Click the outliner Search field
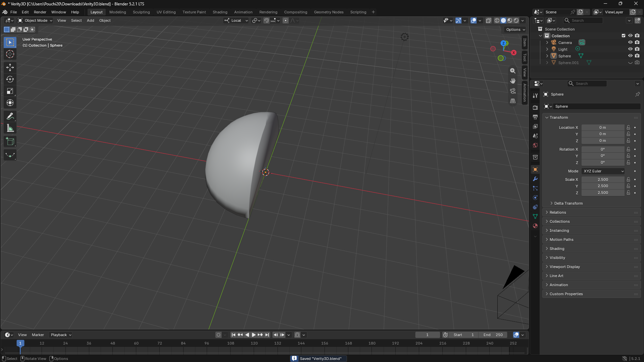The image size is (644, 362). point(583,20)
